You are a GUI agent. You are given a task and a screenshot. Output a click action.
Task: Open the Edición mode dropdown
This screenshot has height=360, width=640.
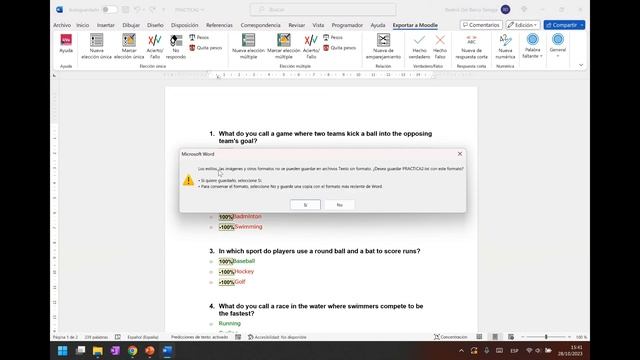pyautogui.click(x=523, y=25)
